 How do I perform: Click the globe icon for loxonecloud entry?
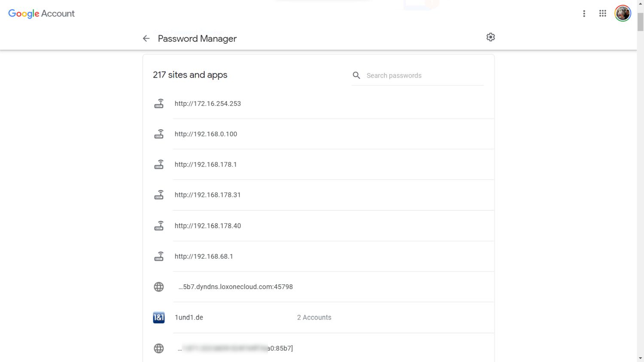coord(159,287)
